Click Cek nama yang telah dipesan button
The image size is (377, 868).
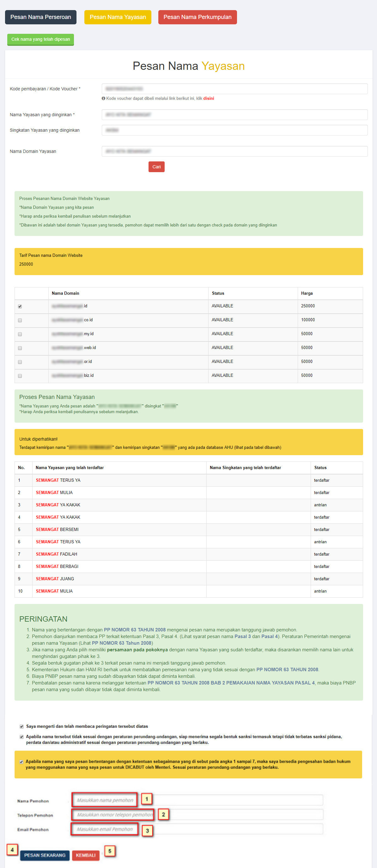pos(40,39)
